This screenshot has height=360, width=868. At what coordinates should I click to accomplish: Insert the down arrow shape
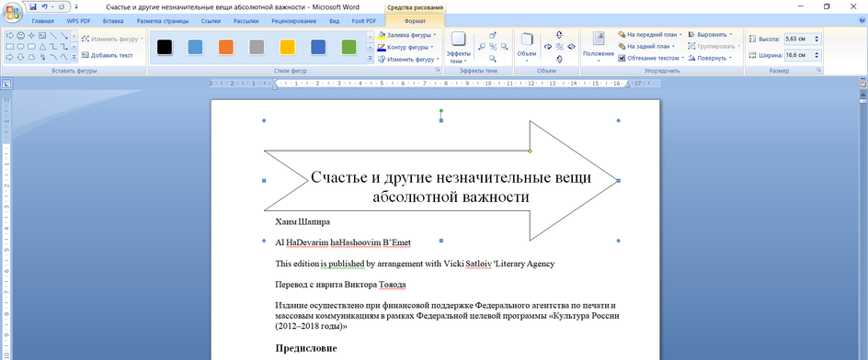coord(20,57)
